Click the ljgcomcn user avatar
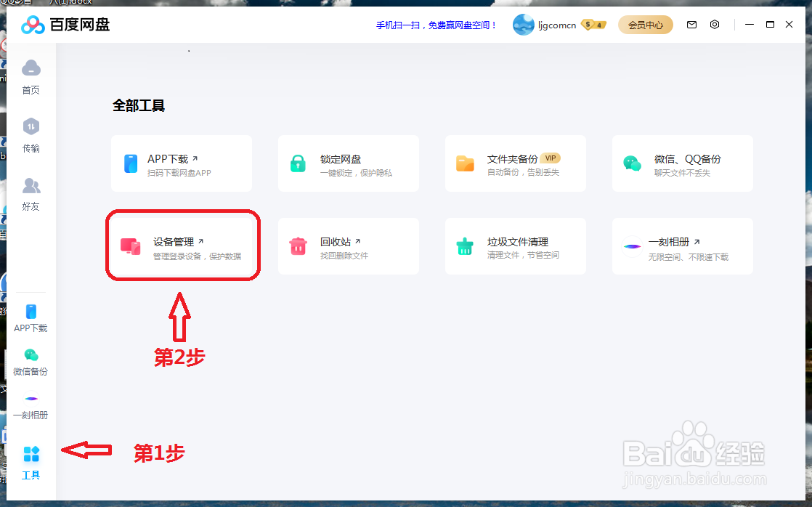812x507 pixels. click(523, 25)
